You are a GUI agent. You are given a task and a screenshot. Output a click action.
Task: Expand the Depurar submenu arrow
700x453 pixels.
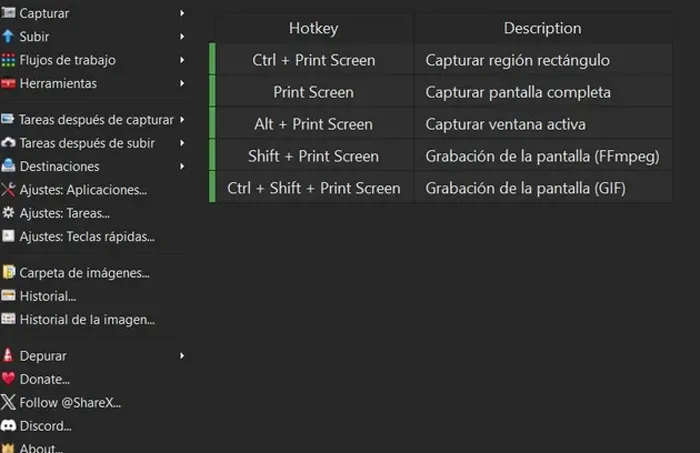pyautogui.click(x=182, y=356)
